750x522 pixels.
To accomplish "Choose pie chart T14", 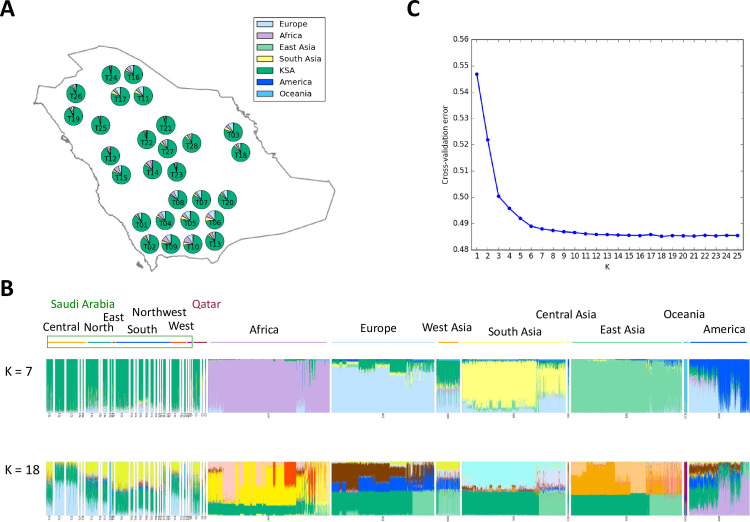I will click(152, 169).
